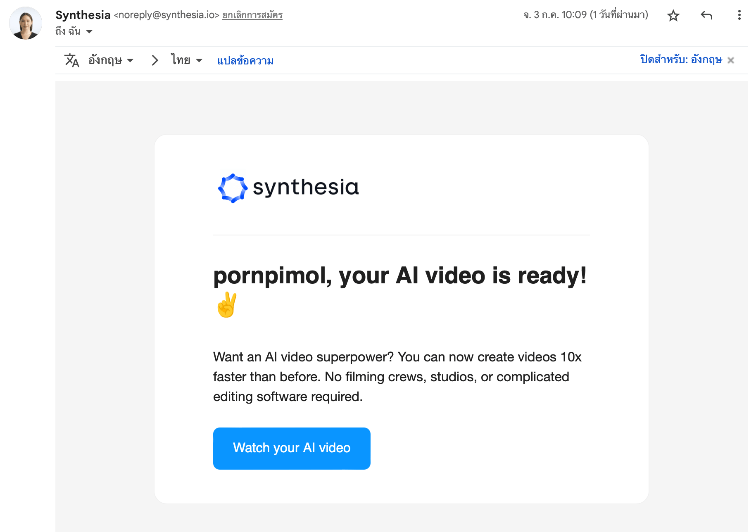This screenshot has width=756, height=532.
Task: Click 'แปลข้อความ' to translate the message
Action: pyautogui.click(x=245, y=61)
